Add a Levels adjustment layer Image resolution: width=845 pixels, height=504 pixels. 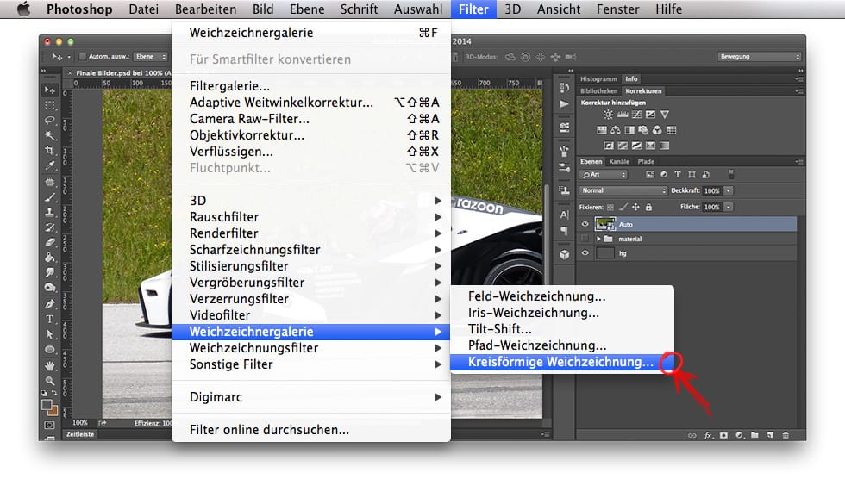[x=623, y=114]
